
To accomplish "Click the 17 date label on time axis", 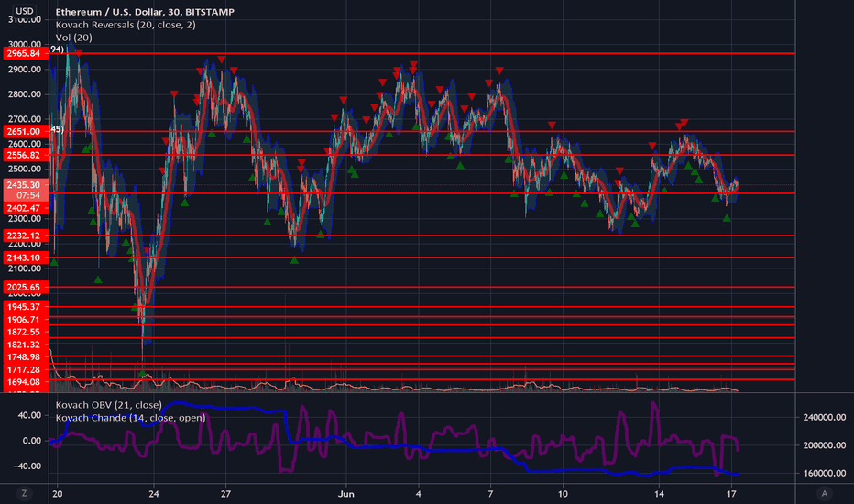I will point(731,494).
